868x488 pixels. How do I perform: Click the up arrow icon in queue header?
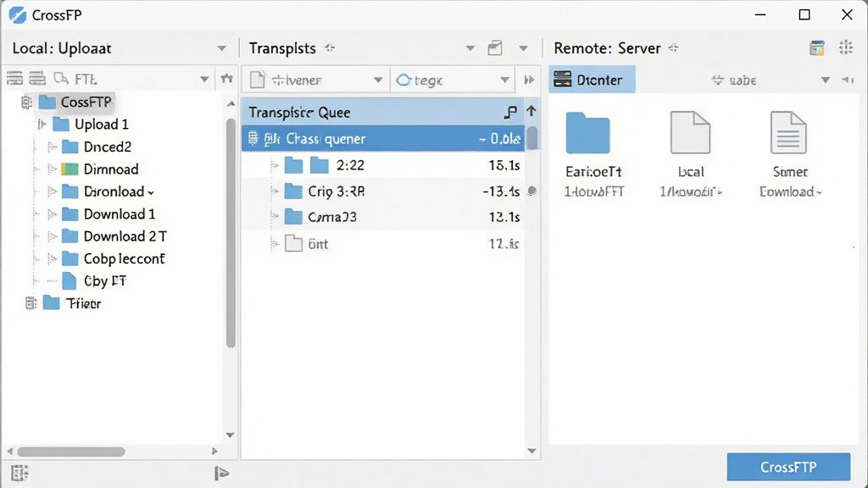[x=531, y=111]
